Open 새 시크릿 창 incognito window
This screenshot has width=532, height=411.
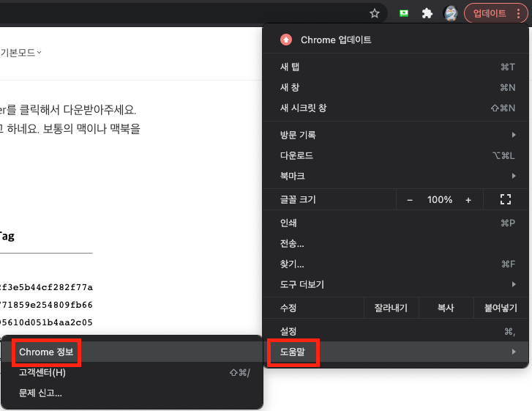coord(395,108)
